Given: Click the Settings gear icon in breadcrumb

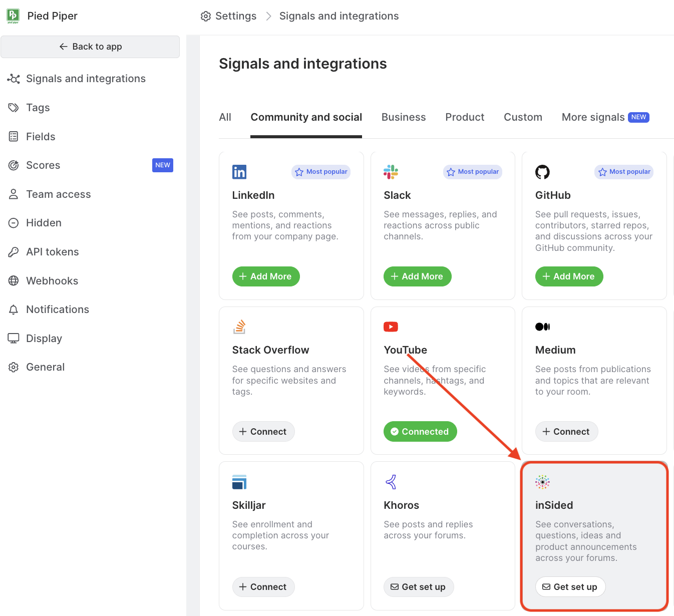Looking at the screenshot, I should tap(206, 16).
